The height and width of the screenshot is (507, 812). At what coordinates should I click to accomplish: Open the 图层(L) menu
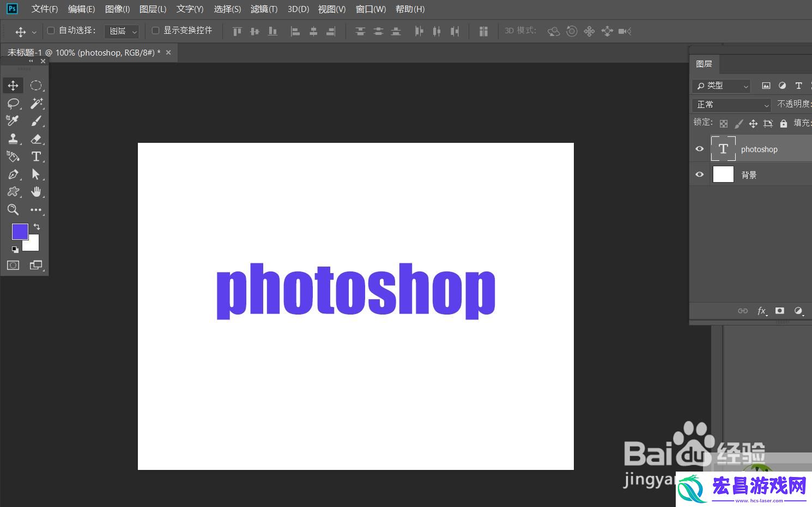153,9
